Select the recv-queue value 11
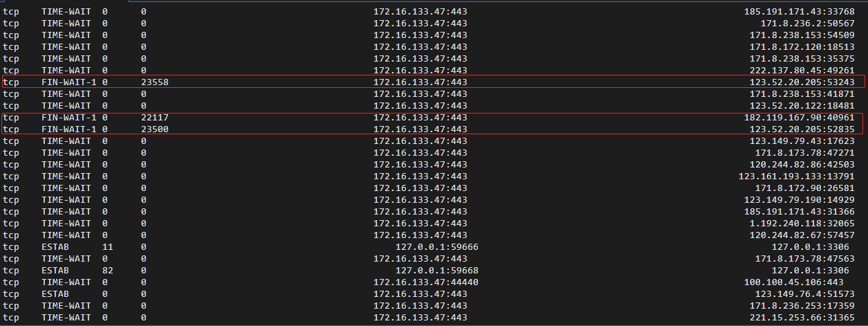The width and height of the screenshot is (868, 326). coord(107,246)
